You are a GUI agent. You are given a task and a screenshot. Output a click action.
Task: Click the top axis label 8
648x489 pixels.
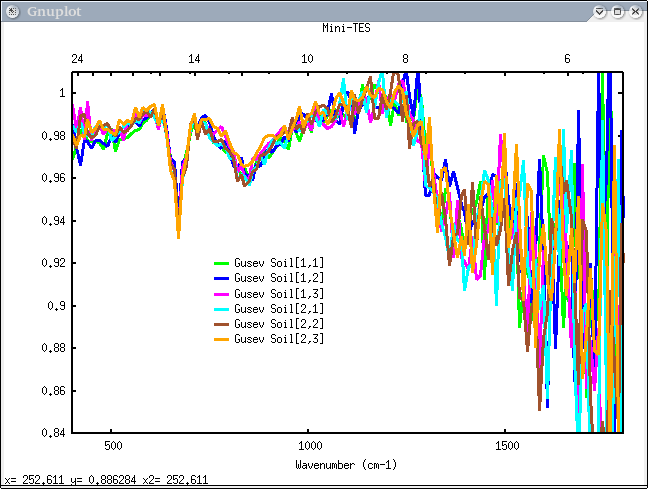(405, 59)
